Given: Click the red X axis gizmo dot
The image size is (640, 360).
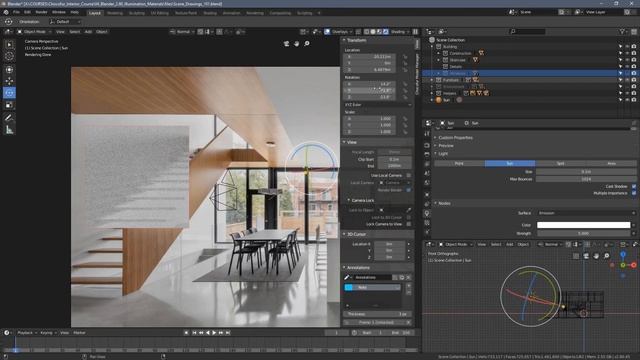Looking at the screenshot, I should [633, 265].
